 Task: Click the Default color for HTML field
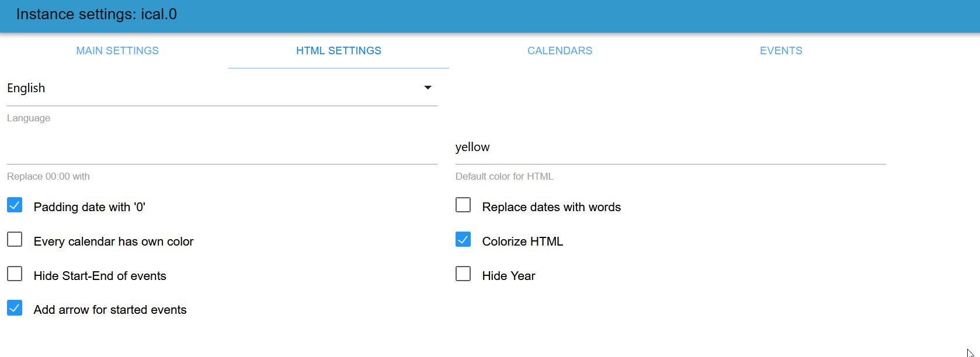point(670,148)
